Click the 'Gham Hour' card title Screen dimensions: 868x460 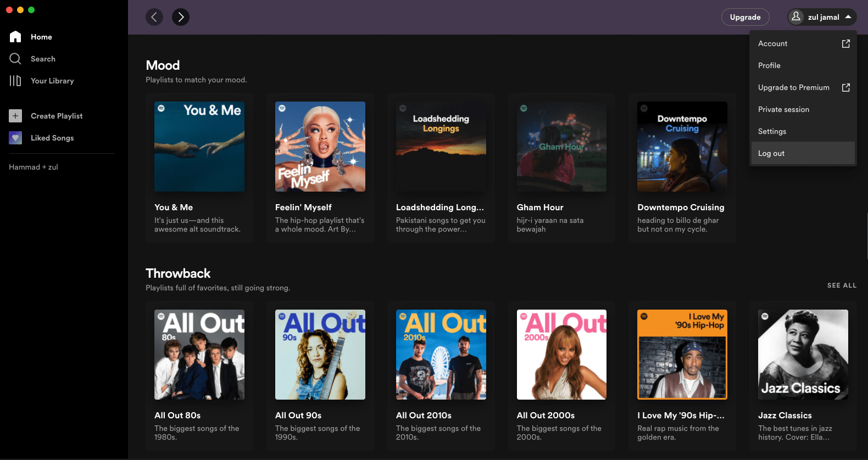click(x=540, y=207)
